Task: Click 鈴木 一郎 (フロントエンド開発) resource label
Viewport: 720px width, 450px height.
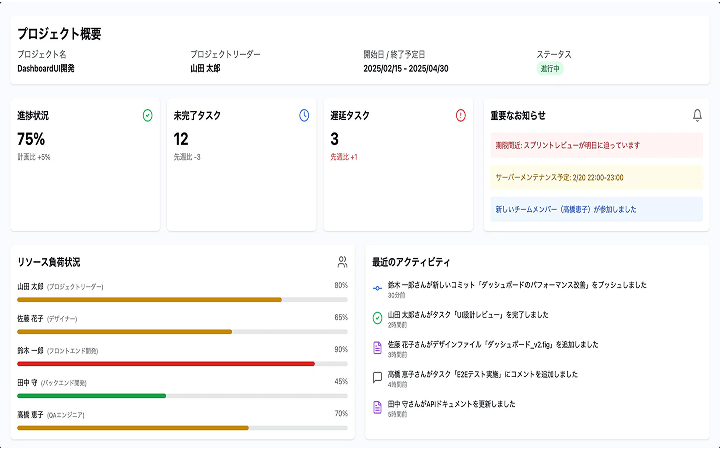Action: point(58,351)
